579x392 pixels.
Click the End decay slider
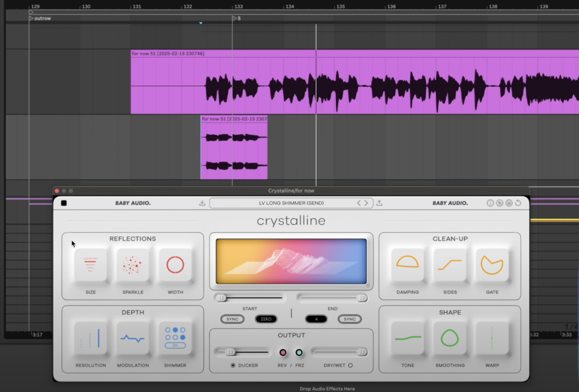click(332, 298)
